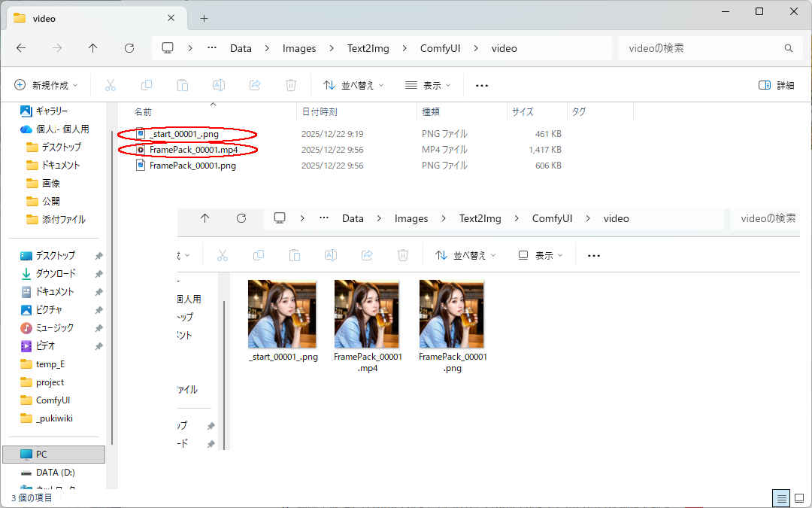812x508 pixels.
Task: Go up one folder level with up arrow
Action: point(93,48)
